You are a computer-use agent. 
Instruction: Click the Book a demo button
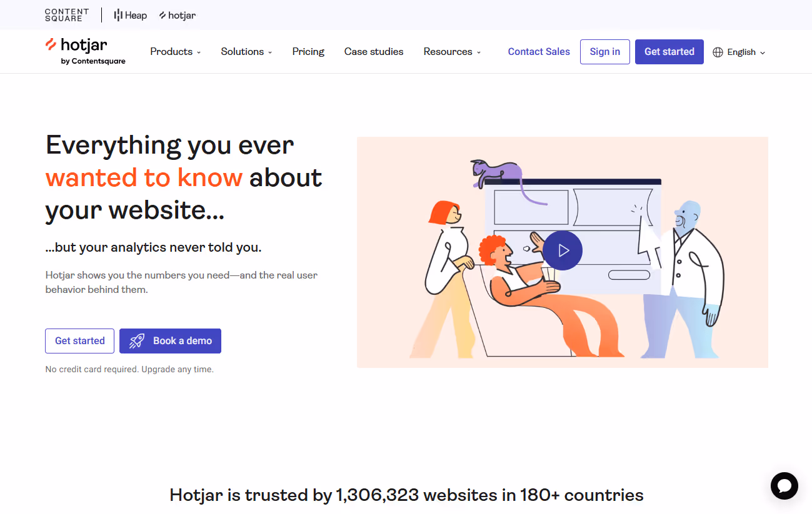click(170, 341)
